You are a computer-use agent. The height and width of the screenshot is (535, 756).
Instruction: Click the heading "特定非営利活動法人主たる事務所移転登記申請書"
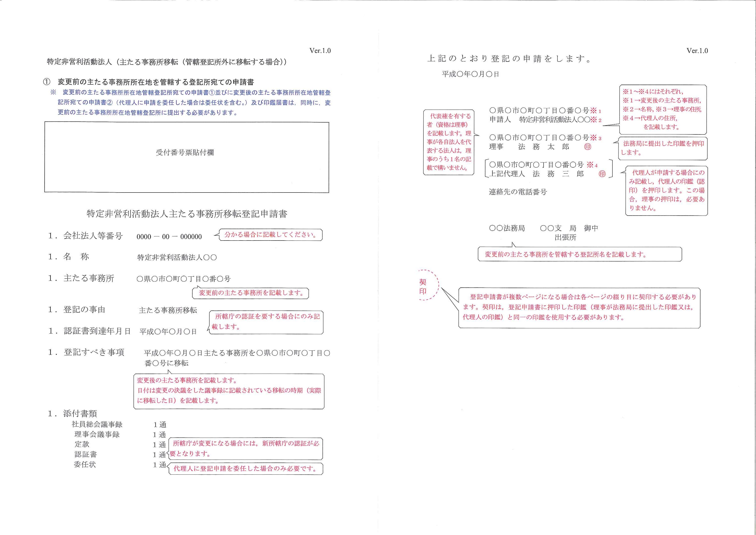(187, 214)
